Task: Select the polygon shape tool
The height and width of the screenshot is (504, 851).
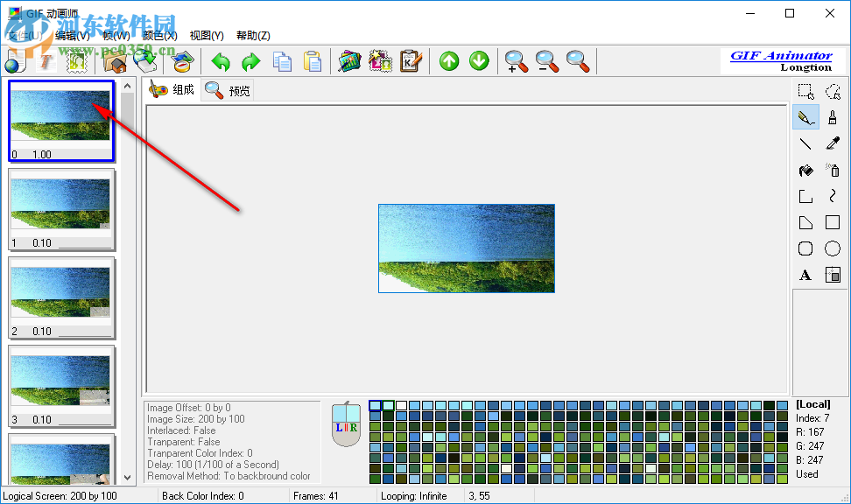Action: (805, 222)
